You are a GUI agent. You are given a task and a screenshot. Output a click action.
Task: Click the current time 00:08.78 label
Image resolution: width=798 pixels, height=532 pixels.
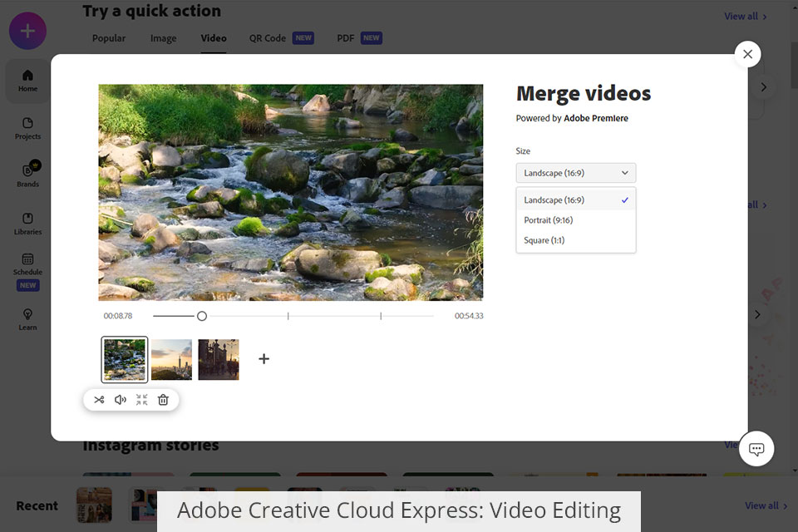tap(118, 316)
